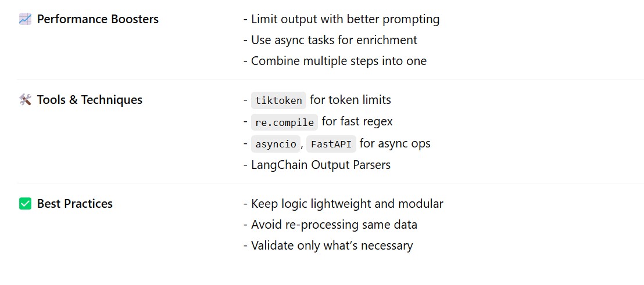Click the line 'Limit output with better prompting'

coord(345,19)
